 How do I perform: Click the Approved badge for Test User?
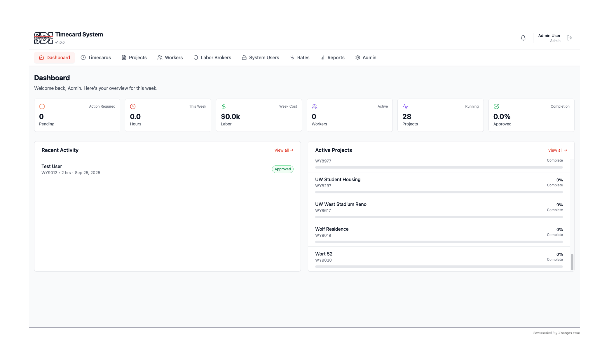pyautogui.click(x=282, y=169)
